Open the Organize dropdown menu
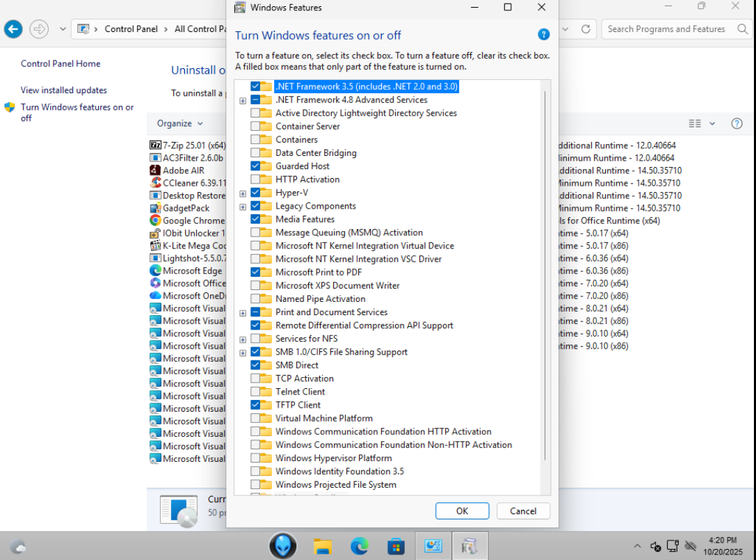 pyautogui.click(x=180, y=124)
